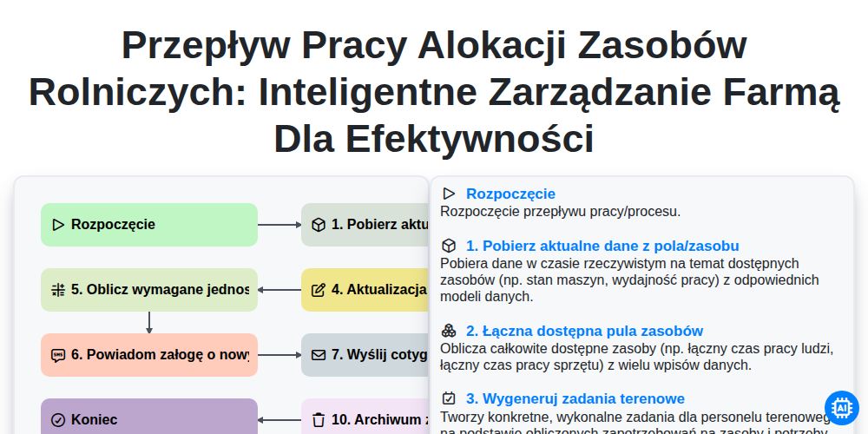
Task: Select the purple Koniec node
Action: tap(149, 417)
